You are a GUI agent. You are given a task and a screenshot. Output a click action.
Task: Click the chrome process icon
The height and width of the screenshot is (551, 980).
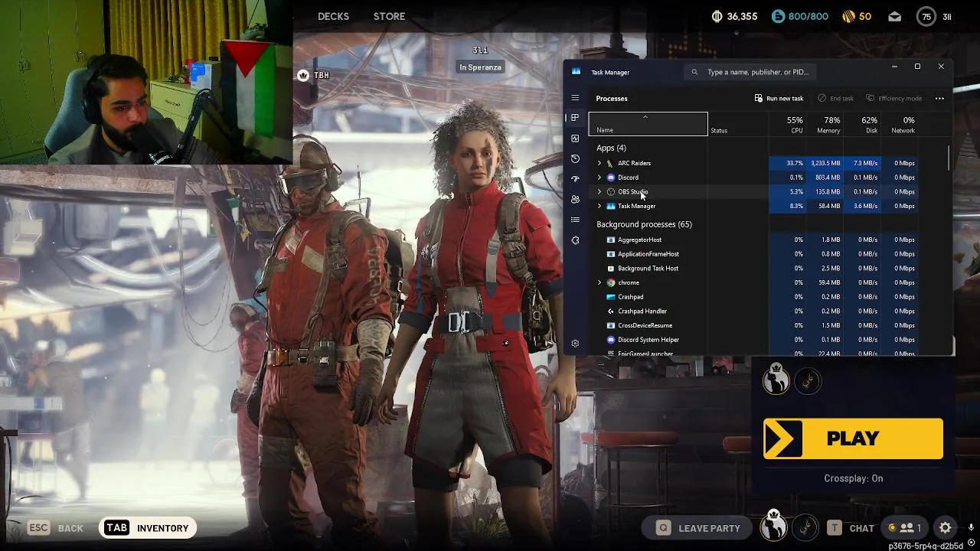point(610,282)
